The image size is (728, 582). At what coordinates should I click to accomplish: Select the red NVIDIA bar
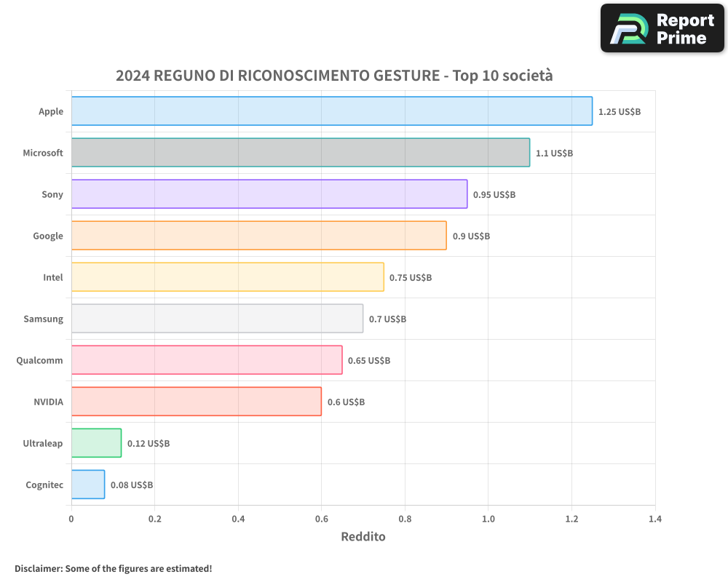[196, 402]
